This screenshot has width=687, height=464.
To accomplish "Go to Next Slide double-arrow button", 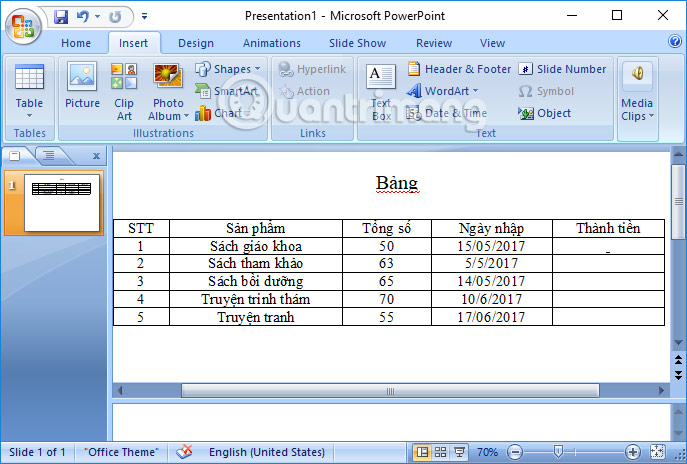I will [678, 375].
